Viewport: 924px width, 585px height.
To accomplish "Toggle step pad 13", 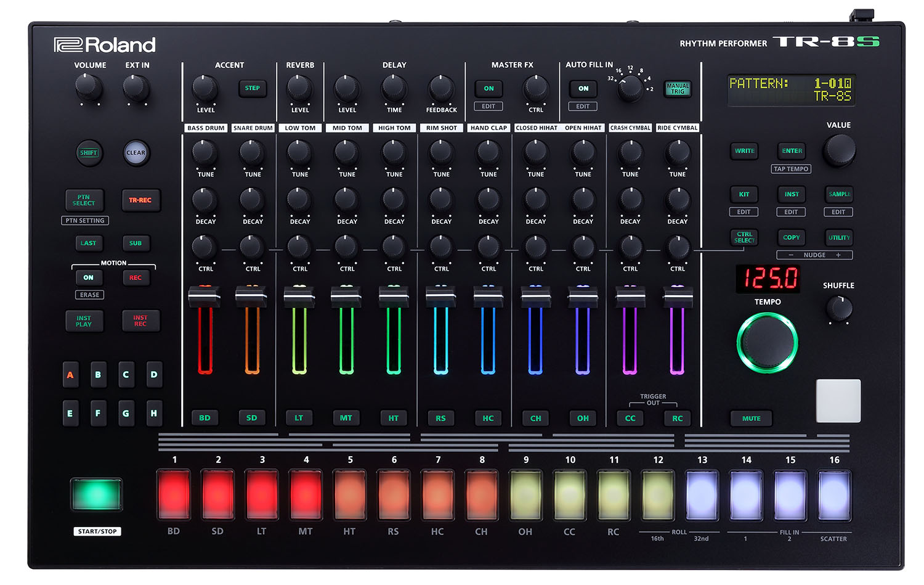I will click(702, 494).
